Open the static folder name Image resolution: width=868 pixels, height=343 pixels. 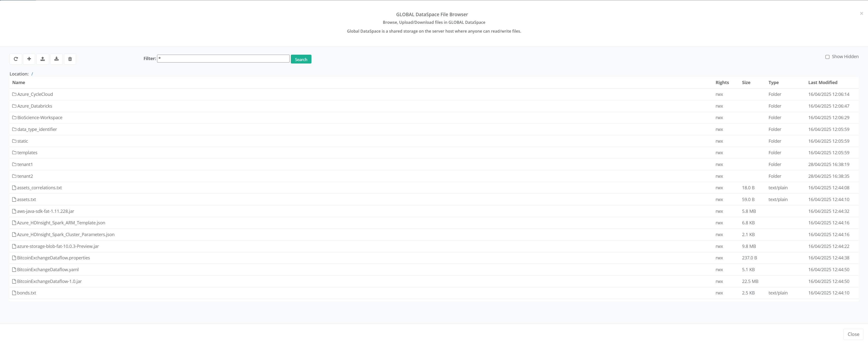point(23,141)
